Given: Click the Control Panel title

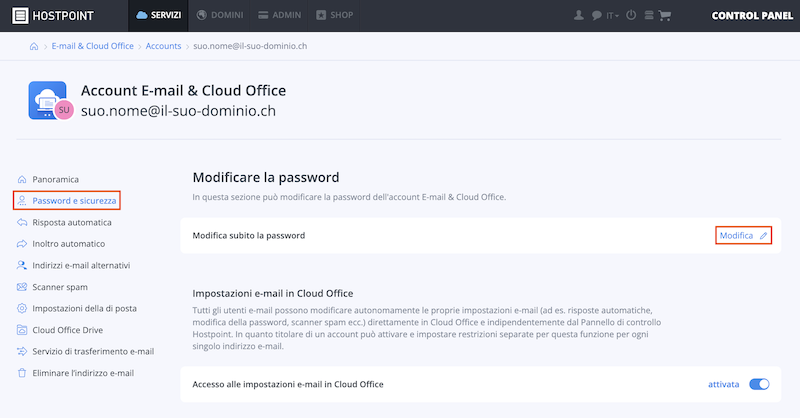Looking at the screenshot, I should (752, 16).
